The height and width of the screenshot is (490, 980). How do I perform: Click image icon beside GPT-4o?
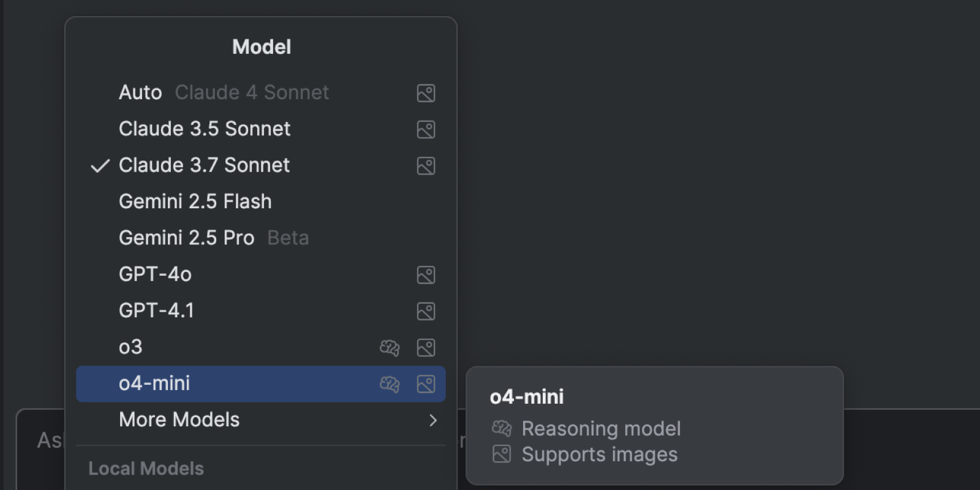click(426, 274)
